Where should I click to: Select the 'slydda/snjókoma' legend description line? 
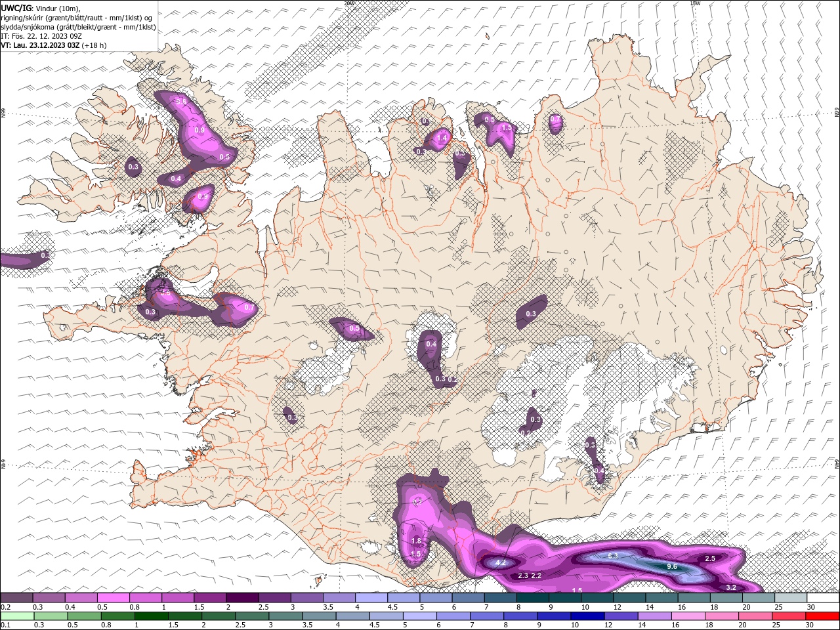[x=79, y=27]
